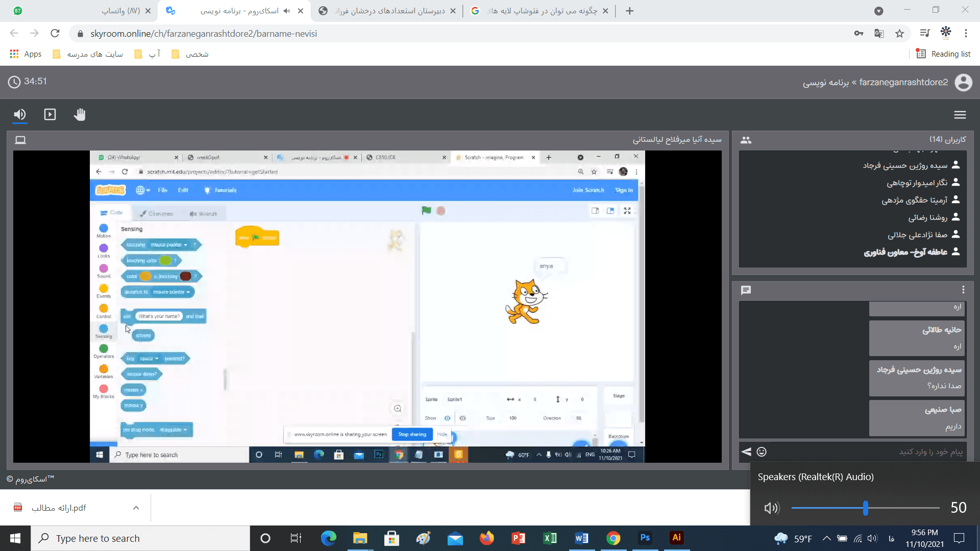This screenshot has height=551, width=980.
Task: Open the Apps bookmarks shortcut
Action: point(26,54)
